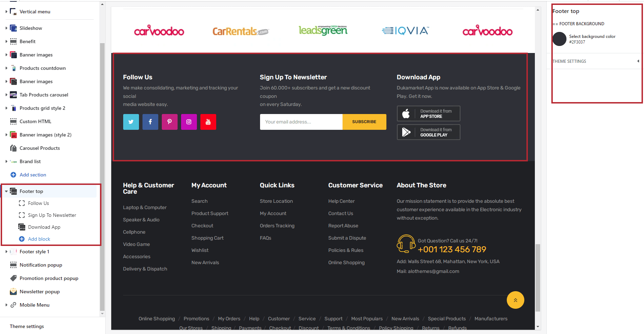This screenshot has width=644, height=334.
Task: Click the Facebook social icon
Action: click(150, 122)
